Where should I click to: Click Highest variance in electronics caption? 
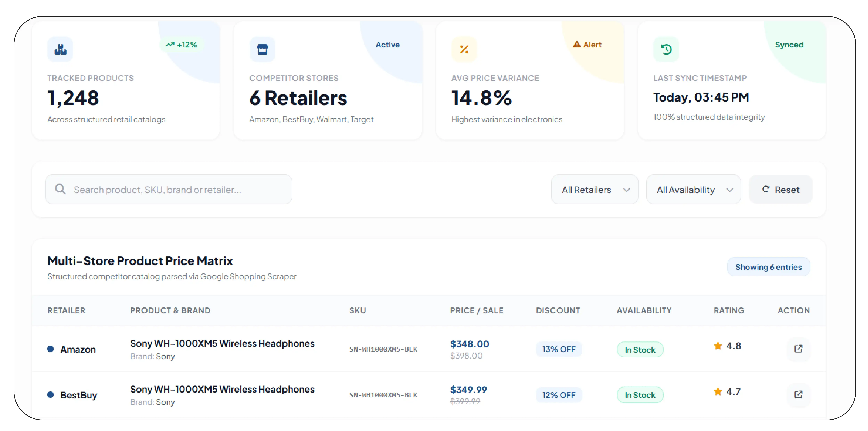[x=507, y=119]
